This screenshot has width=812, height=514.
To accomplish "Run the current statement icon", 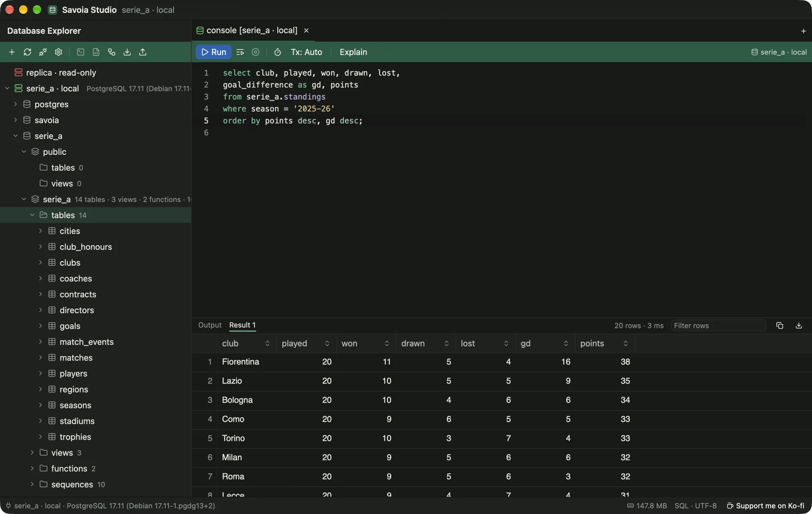I will [240, 52].
